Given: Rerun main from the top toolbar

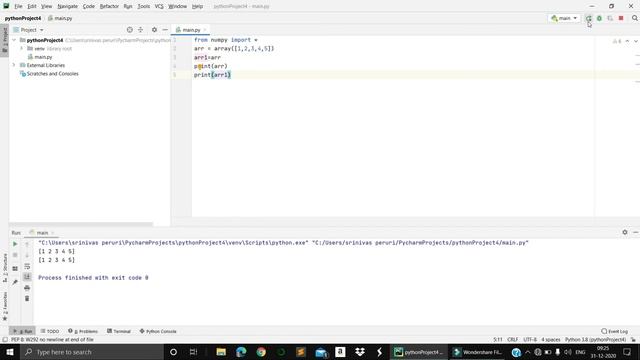Looking at the screenshot, I should [588, 18].
